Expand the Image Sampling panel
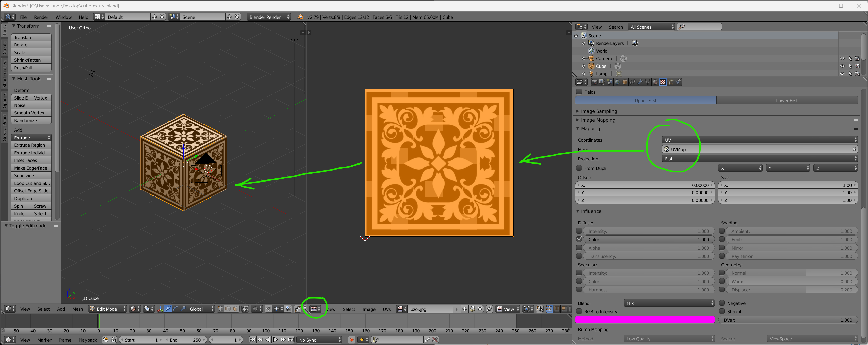 [x=599, y=111]
